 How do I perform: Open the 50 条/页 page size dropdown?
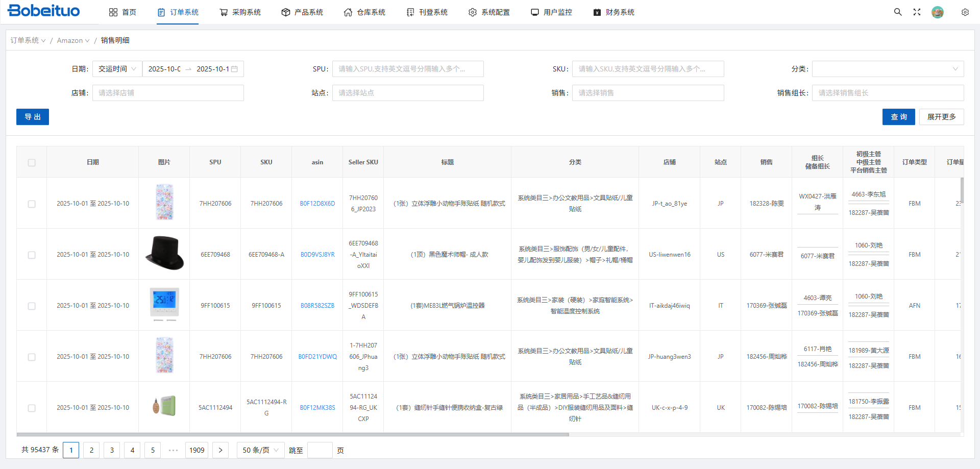[260, 450]
